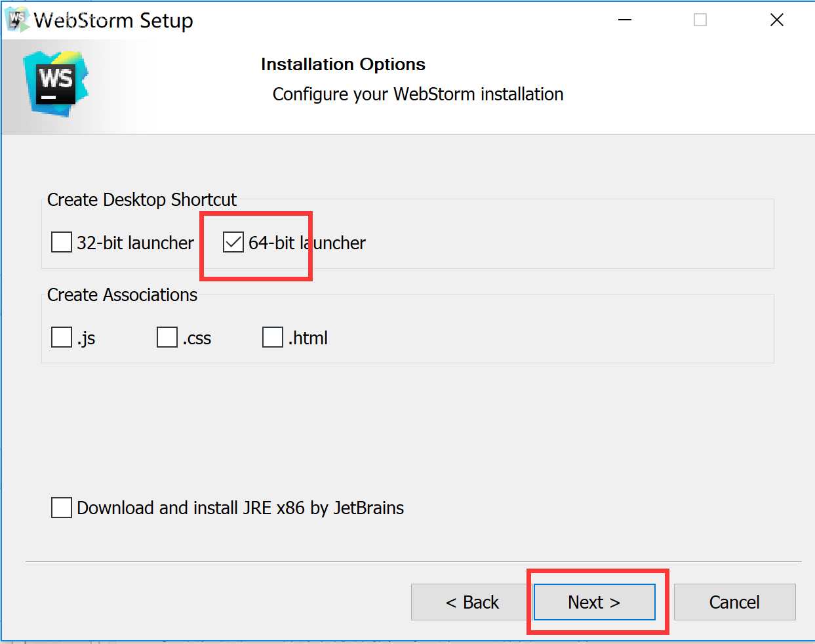815x644 pixels.
Task: Tick the .css association checkbox
Action: [167, 337]
